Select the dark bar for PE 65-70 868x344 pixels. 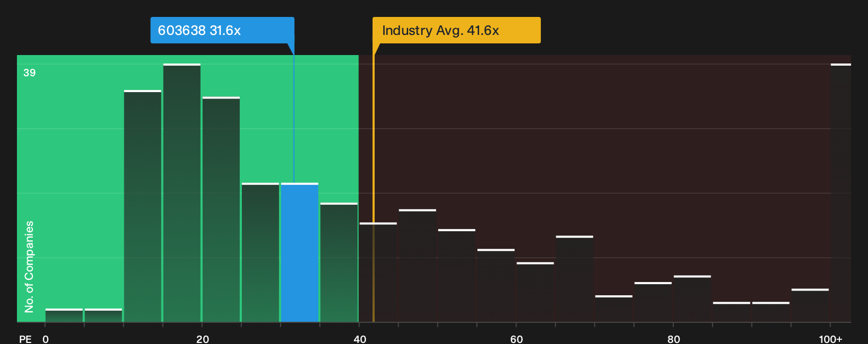click(x=575, y=279)
